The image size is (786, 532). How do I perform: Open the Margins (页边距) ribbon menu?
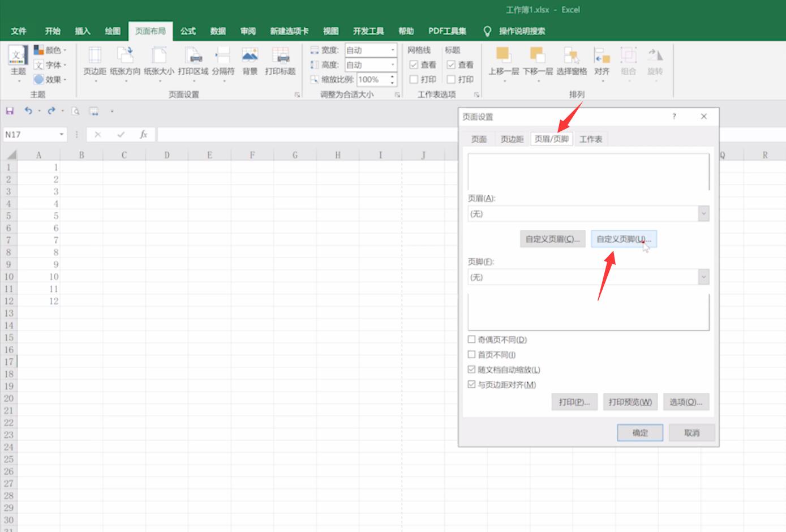pyautogui.click(x=95, y=63)
